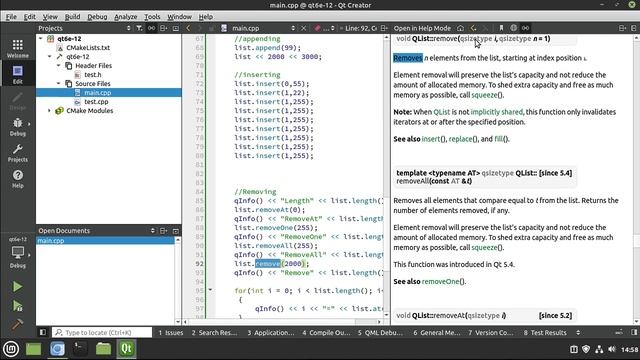Select test.cpp in Source Files

coord(96,102)
